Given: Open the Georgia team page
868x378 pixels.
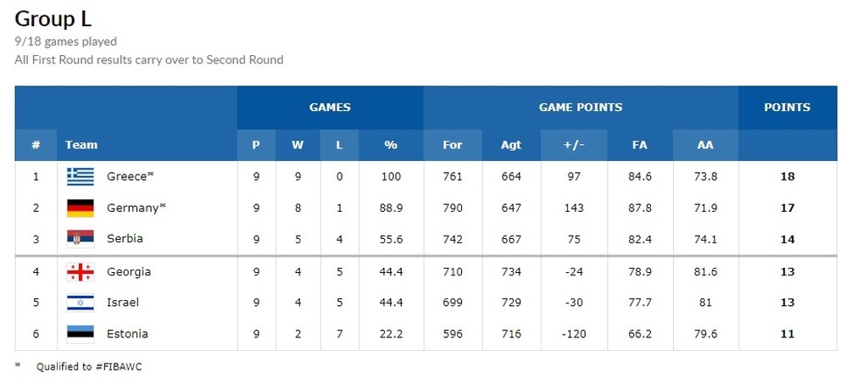Looking at the screenshot, I should [x=129, y=272].
